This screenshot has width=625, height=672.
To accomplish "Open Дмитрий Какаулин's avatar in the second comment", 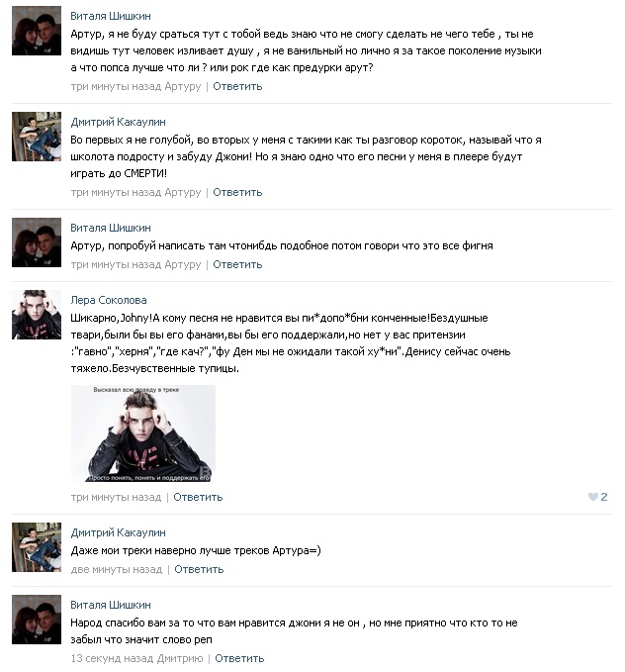I will pos(37,137).
